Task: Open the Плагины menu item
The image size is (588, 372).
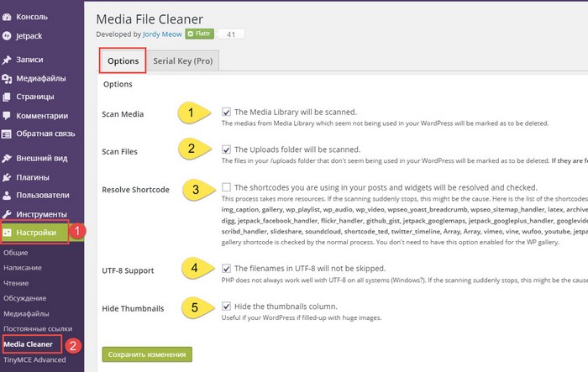Action: coord(33,177)
